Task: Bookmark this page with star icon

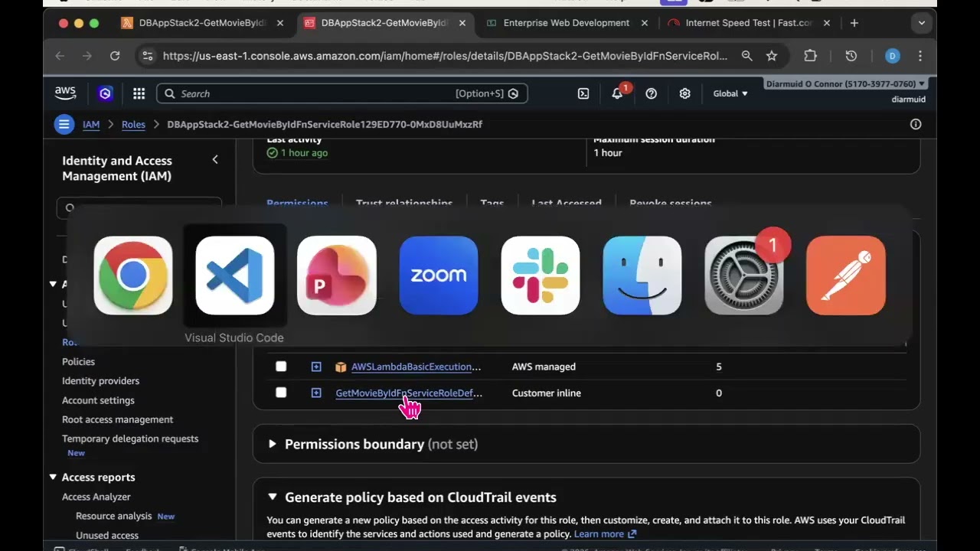Action: click(x=772, y=56)
